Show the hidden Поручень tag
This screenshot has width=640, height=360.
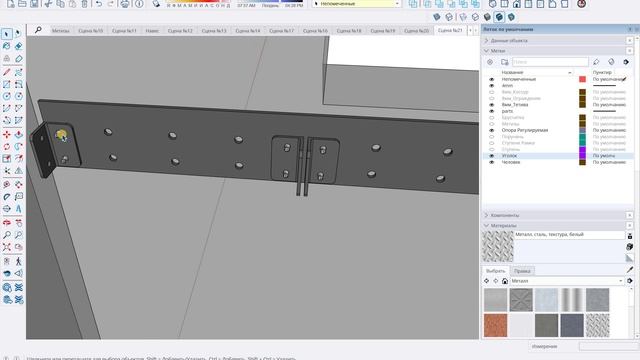(x=491, y=137)
